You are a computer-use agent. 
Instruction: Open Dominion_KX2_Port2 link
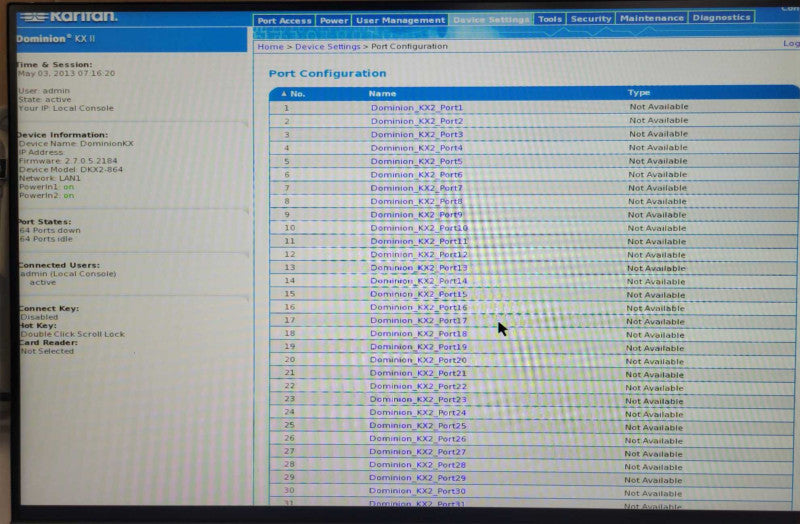[416, 121]
